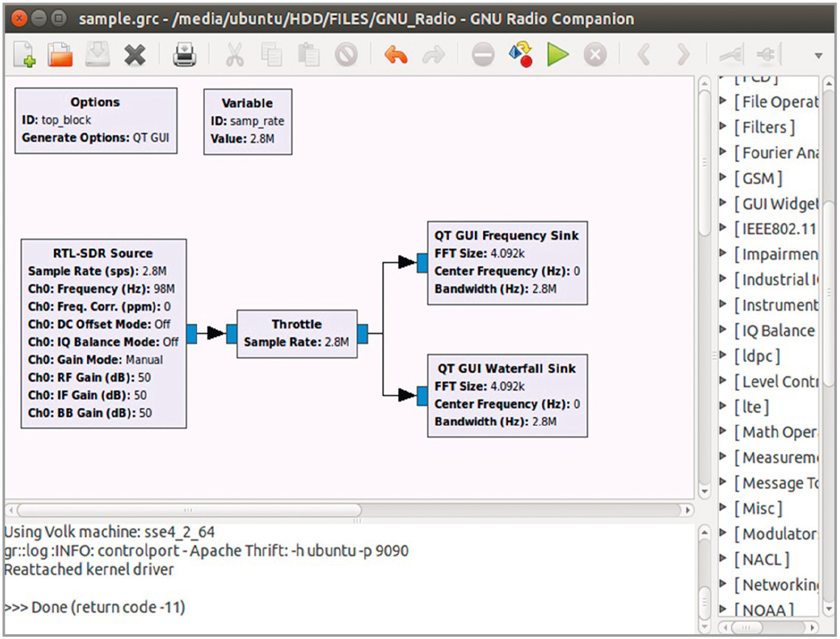Select the QT GUI Waterfall Sink block
This screenshot has height=639, width=840.
[x=508, y=396]
